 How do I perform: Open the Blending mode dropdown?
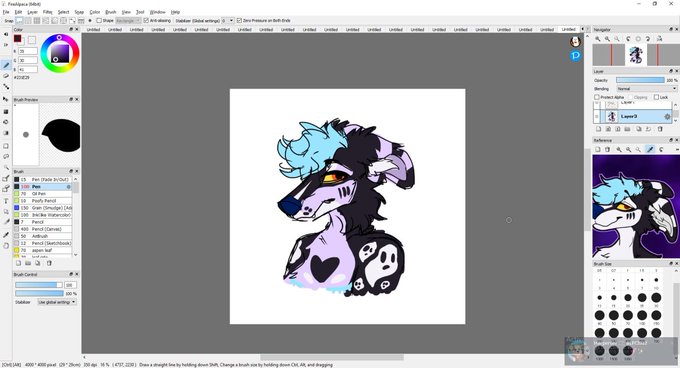[x=646, y=88]
